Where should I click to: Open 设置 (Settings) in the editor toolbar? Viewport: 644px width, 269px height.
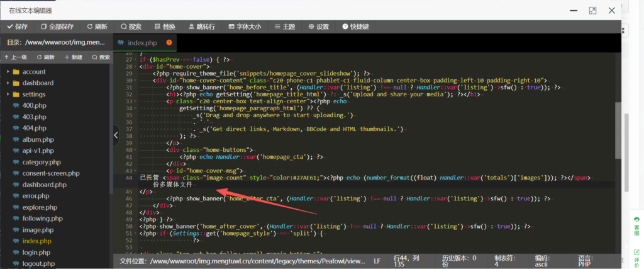(x=319, y=26)
